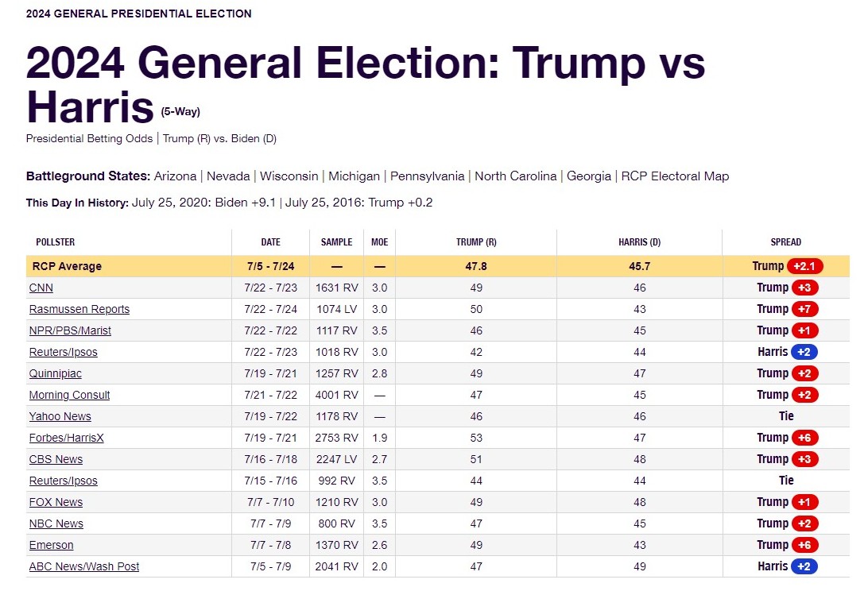Open the ABC News/Wash Post poll
The image size is (868, 591).
point(83,566)
